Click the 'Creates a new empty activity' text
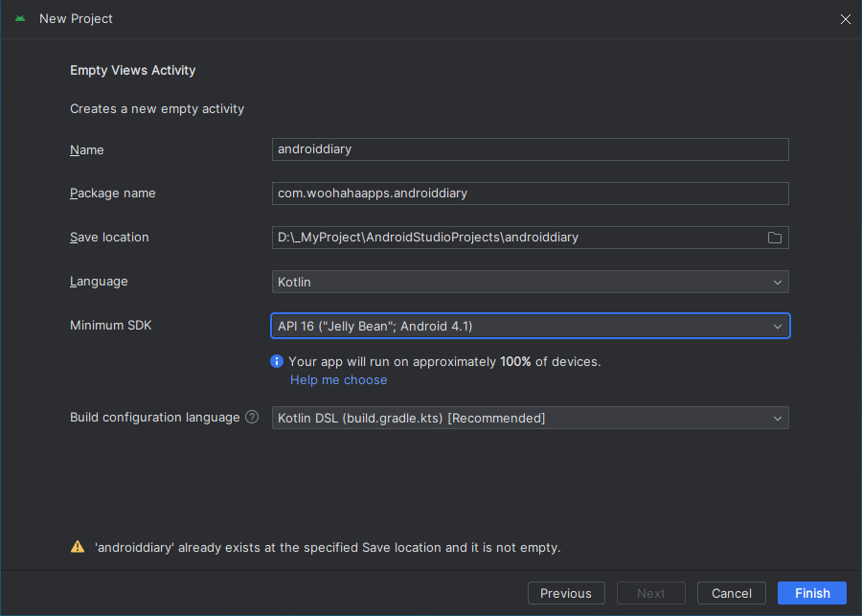Screen dimensions: 862x616 157,109
